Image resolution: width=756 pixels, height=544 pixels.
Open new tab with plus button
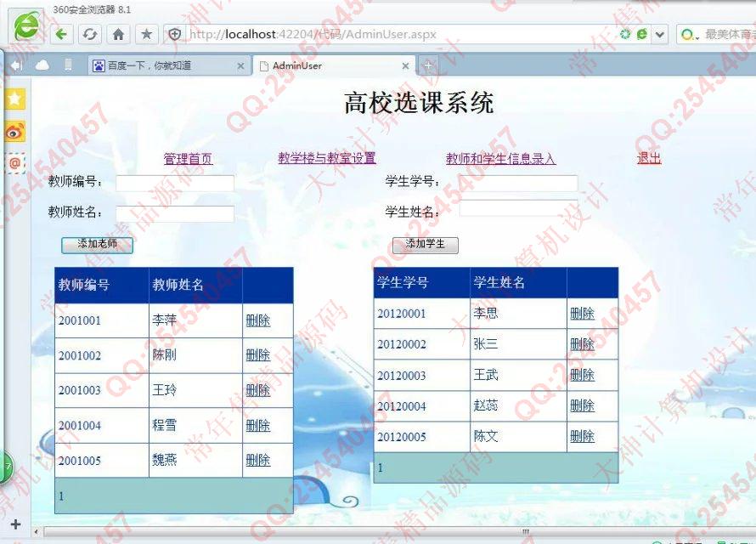point(427,65)
